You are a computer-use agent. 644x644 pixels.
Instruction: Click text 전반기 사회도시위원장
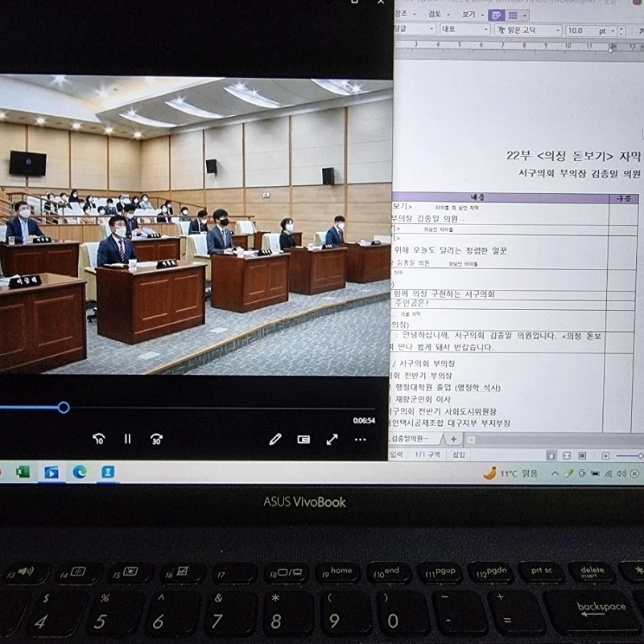click(x=457, y=411)
